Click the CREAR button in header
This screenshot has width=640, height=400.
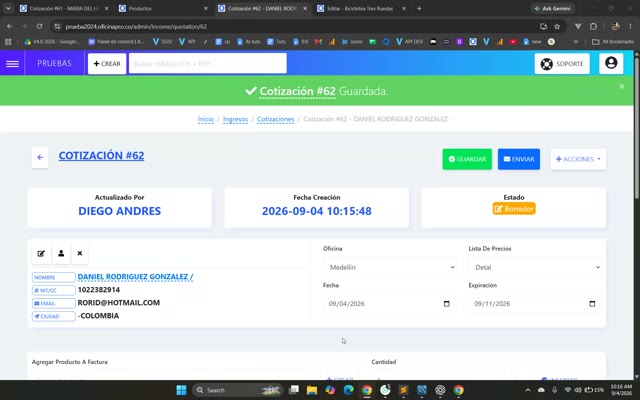107,64
